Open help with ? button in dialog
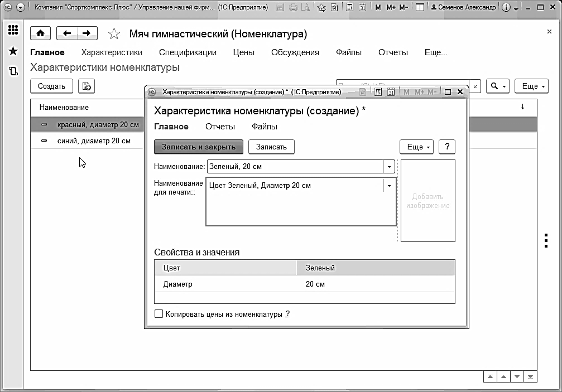 coord(447,147)
